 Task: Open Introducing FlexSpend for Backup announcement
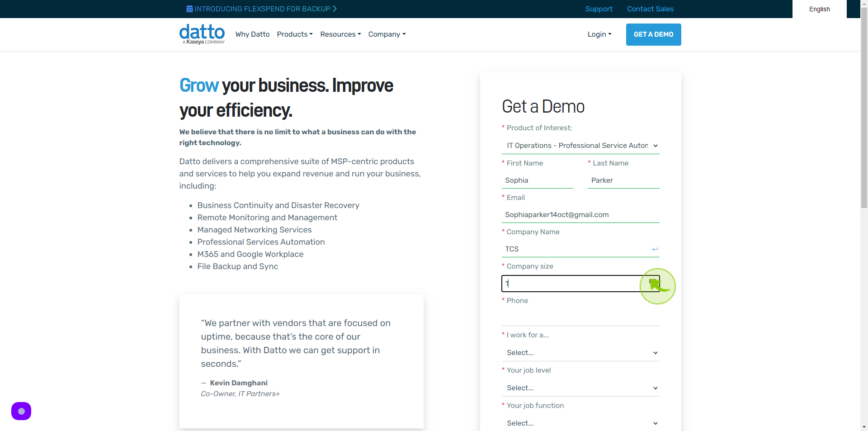click(262, 9)
